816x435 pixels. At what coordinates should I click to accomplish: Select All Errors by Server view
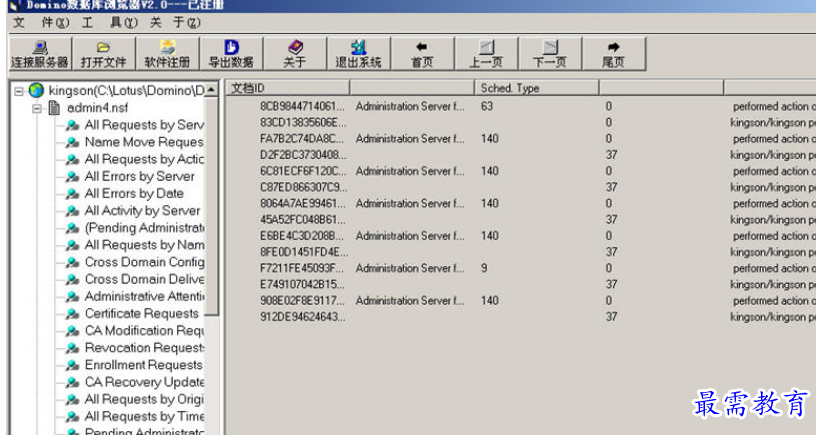(x=139, y=176)
